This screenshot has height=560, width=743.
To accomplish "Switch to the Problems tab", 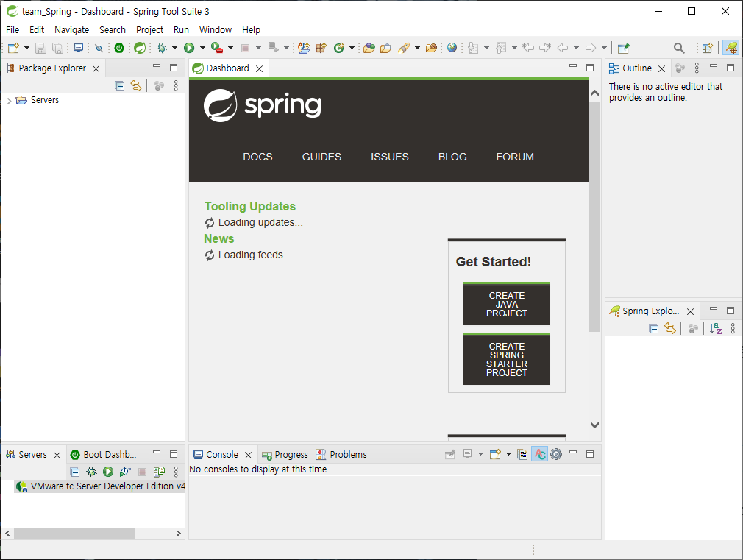I will pos(341,454).
